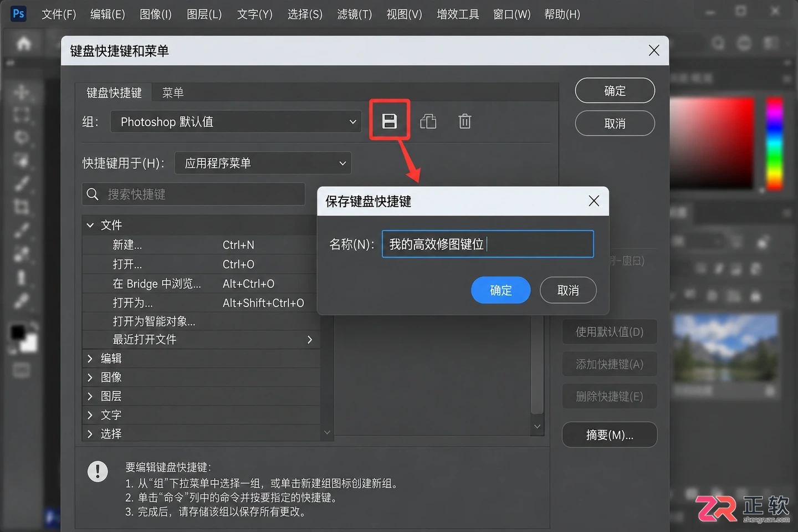
Task: Select the 新建... command row
Action: 201,245
